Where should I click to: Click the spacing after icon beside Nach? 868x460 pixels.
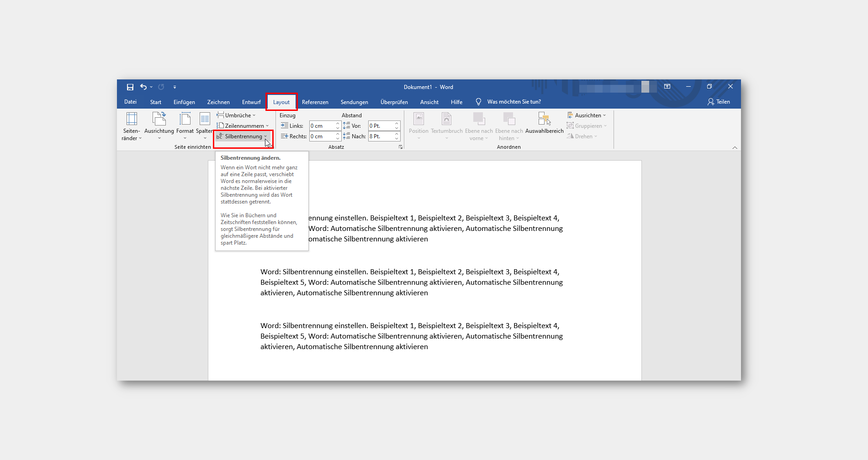(346, 136)
